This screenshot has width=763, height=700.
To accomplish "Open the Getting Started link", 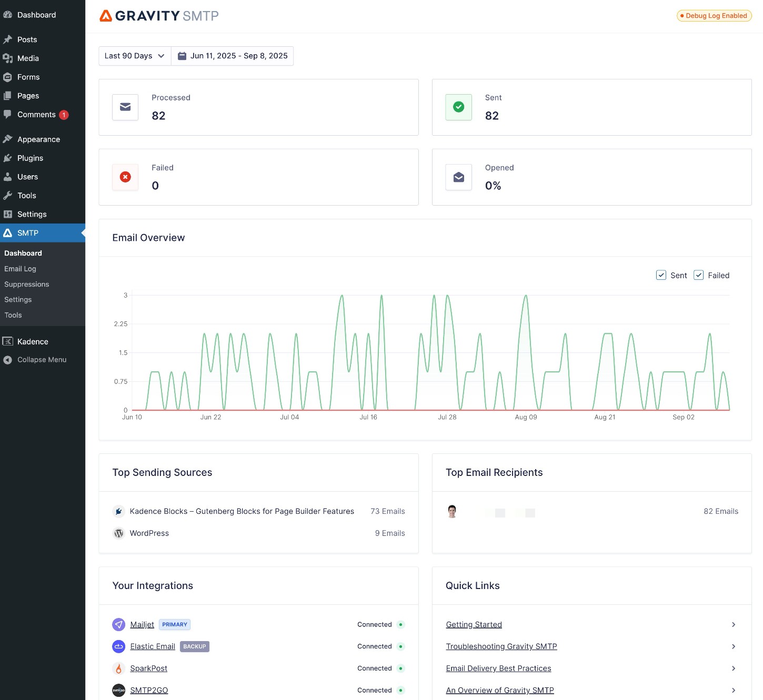I will pos(474,625).
